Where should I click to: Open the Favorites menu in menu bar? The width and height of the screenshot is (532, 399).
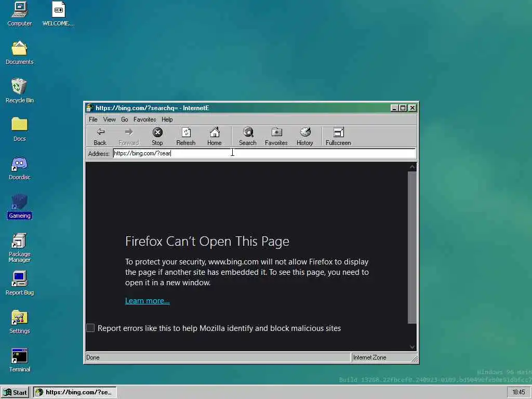point(145,119)
